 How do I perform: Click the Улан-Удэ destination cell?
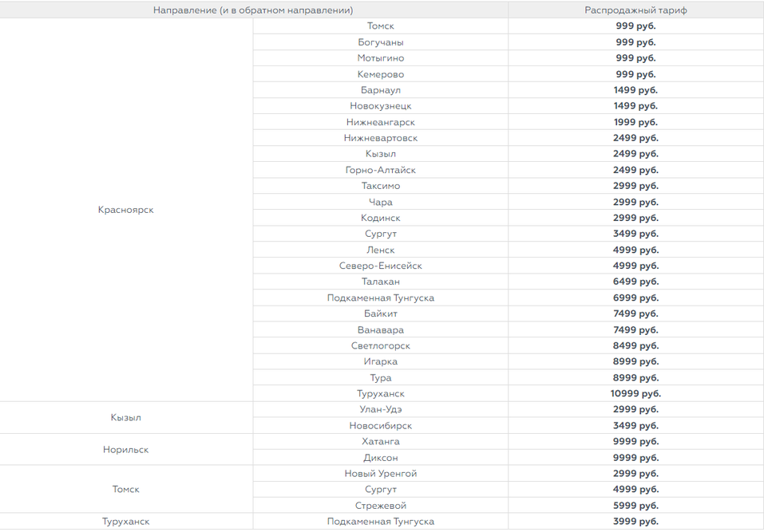click(380, 409)
